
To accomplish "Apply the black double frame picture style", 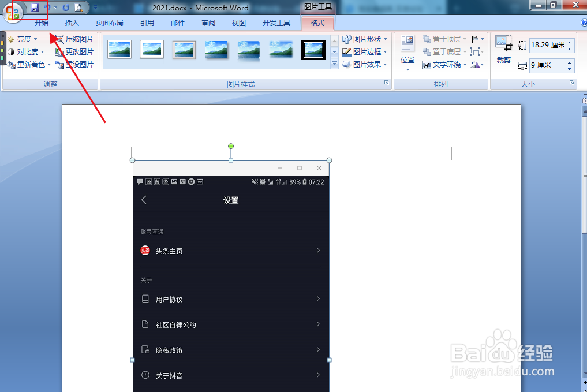I will point(313,50).
